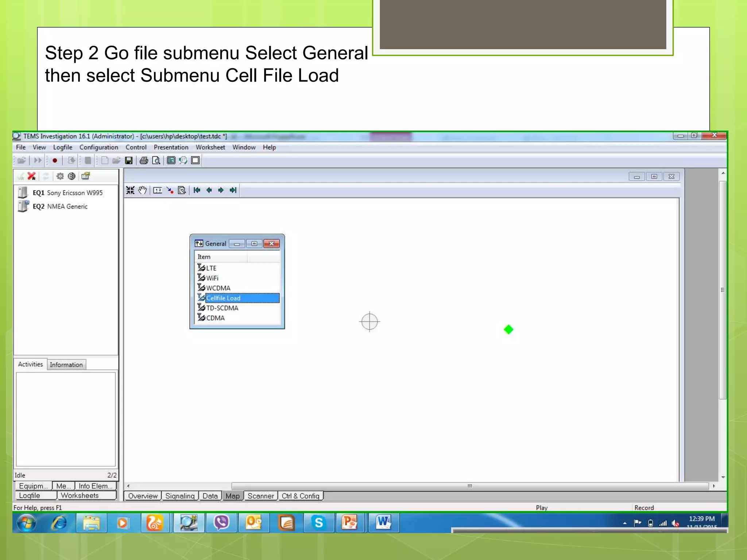
Task: Click the previous blue arrow in map toolbar
Action: [x=209, y=190]
